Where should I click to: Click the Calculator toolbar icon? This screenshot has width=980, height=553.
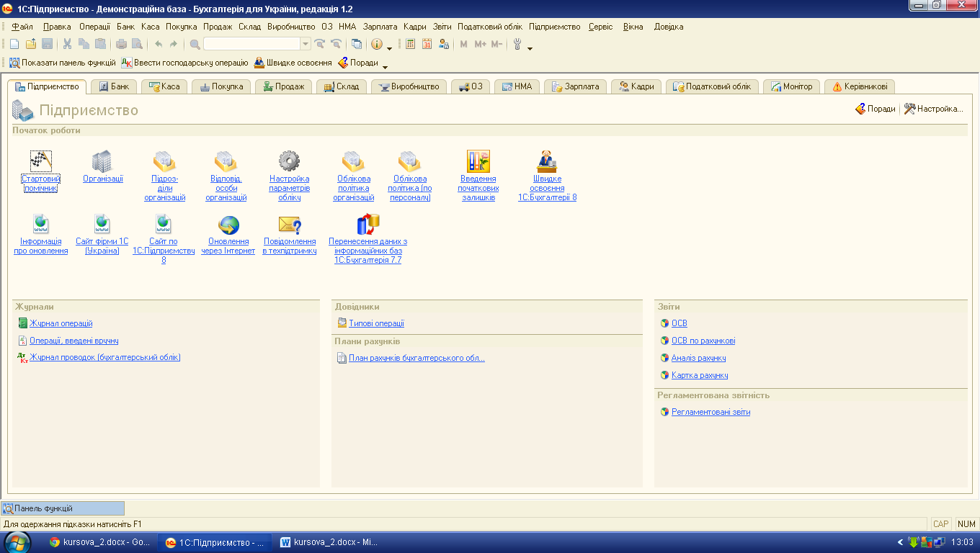coord(411,44)
